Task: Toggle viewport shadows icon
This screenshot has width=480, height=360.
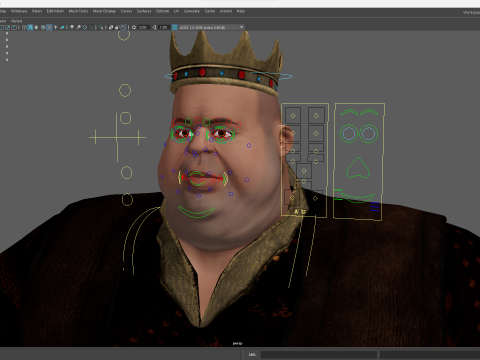Action: (62, 27)
